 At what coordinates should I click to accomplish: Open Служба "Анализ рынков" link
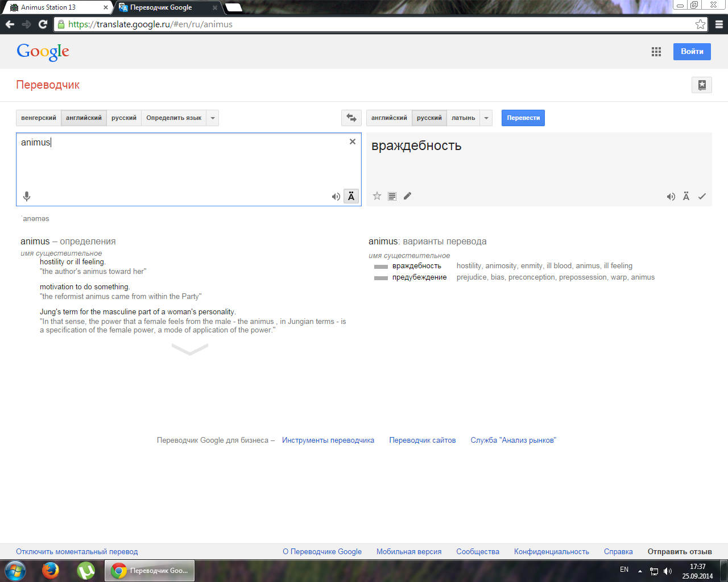tap(514, 440)
